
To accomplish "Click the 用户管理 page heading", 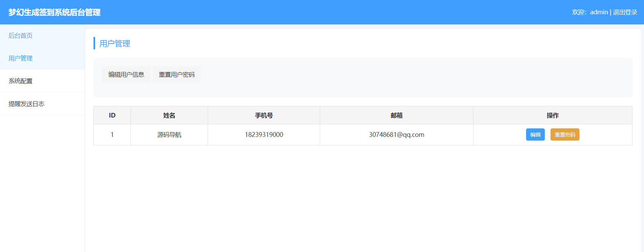I will click(115, 43).
